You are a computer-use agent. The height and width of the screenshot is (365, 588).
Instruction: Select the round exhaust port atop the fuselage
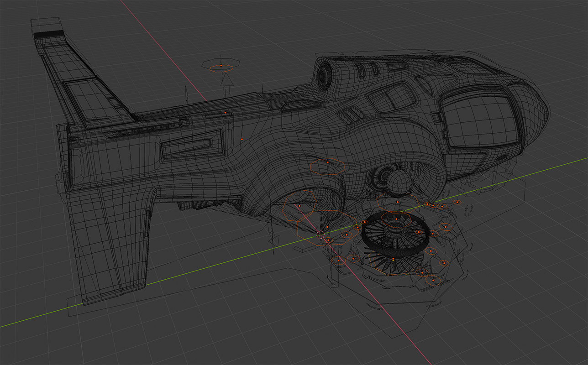(x=325, y=75)
